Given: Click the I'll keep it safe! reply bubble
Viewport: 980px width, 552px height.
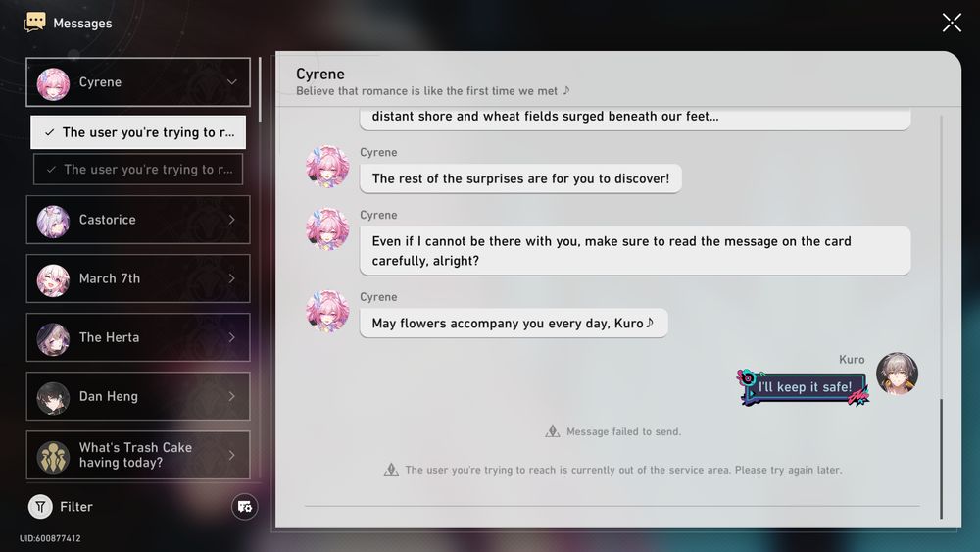Looking at the screenshot, I should click(804, 387).
